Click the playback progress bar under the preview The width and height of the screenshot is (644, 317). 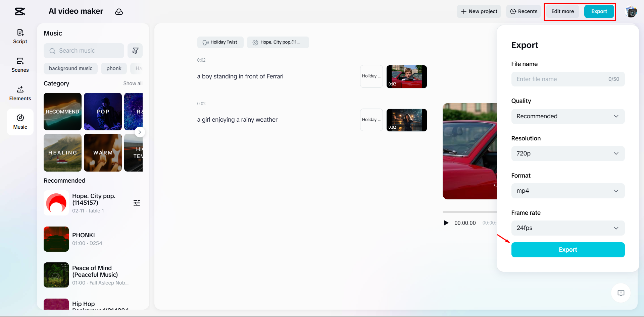tap(470, 211)
